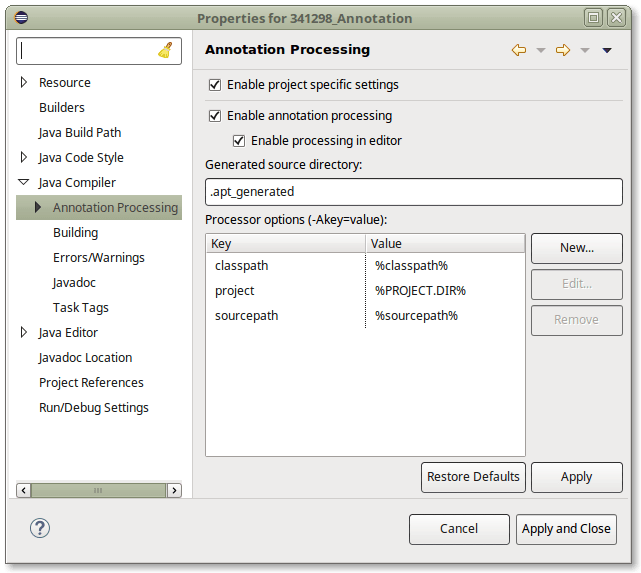
Task: Select Java Code Style label
Action: click(81, 157)
